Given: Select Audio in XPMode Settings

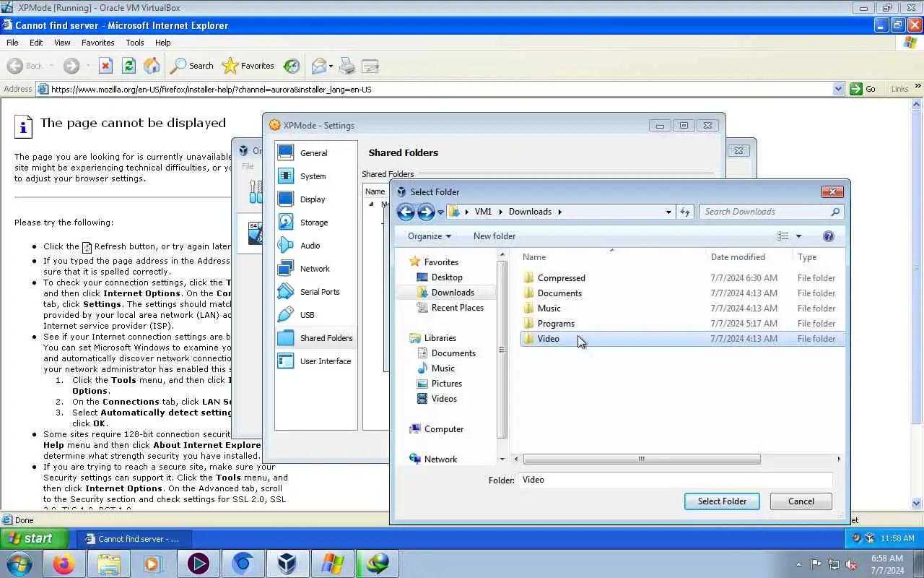Looking at the screenshot, I should click(315, 246).
